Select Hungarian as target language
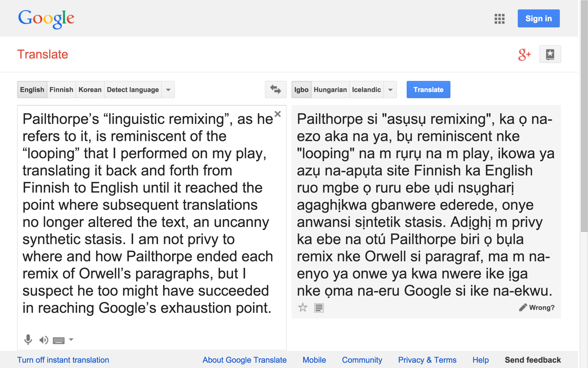The height and width of the screenshot is (368, 588). [330, 90]
